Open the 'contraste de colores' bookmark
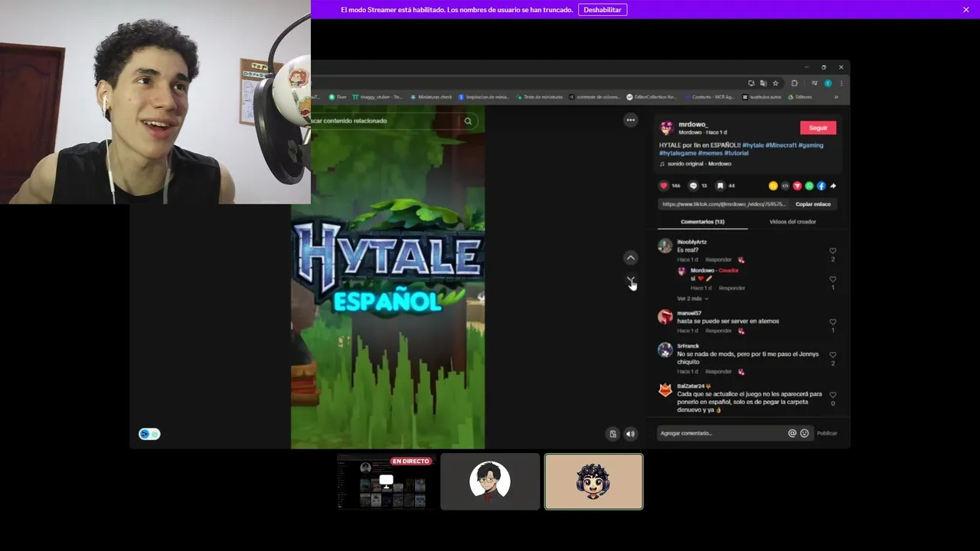Image resolution: width=980 pixels, height=551 pixels. pyautogui.click(x=594, y=97)
